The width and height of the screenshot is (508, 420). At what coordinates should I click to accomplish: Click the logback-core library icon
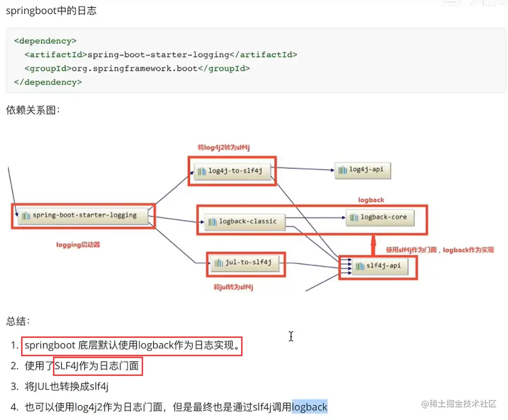[354, 217]
